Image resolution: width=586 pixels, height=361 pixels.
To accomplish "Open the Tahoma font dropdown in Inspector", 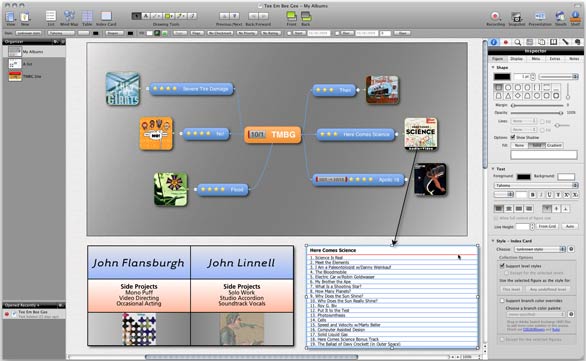I will [536, 185].
